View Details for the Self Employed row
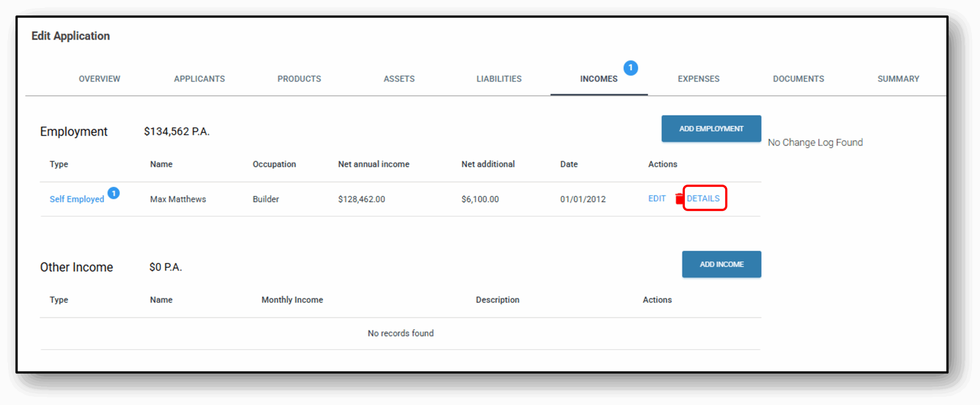The width and height of the screenshot is (980, 405). [x=703, y=198]
